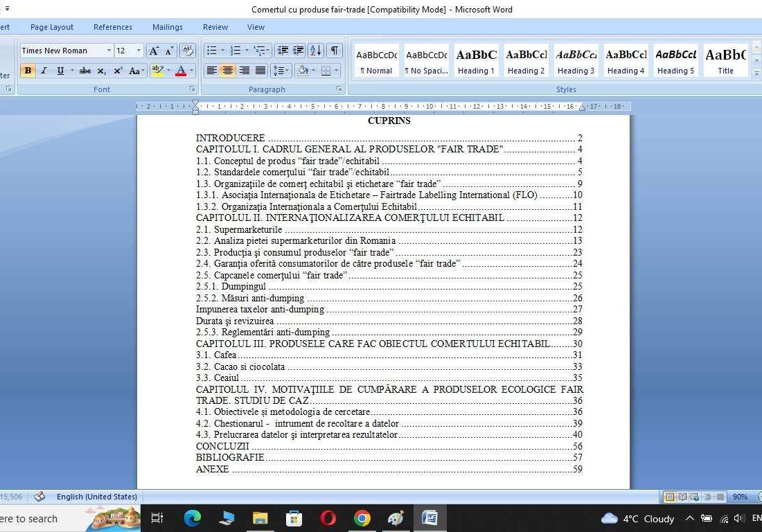Toggle Bold formatting off
Screen dimensions: 762x532
28,71
